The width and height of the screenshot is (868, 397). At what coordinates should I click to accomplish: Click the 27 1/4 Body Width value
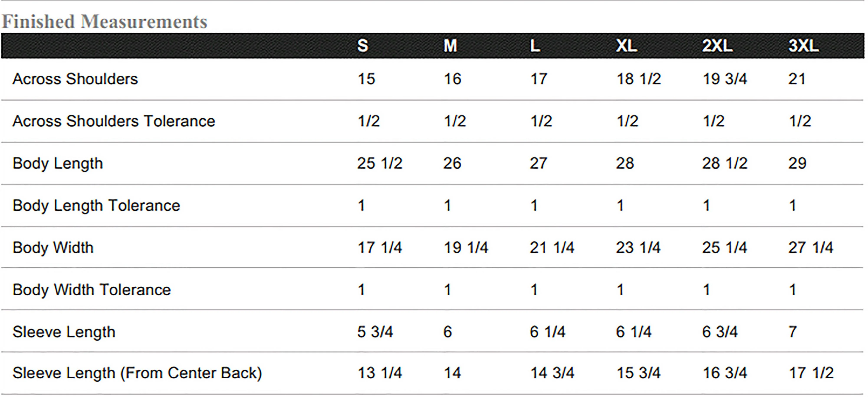pyautogui.click(x=810, y=248)
